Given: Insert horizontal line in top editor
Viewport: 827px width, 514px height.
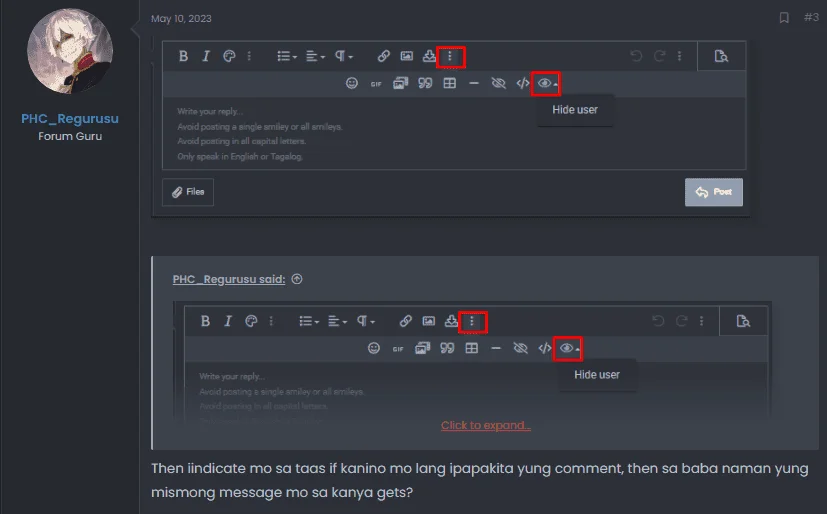Looking at the screenshot, I should (x=474, y=83).
